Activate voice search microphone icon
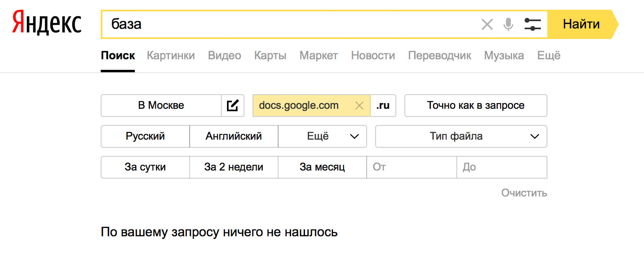 coord(508,24)
